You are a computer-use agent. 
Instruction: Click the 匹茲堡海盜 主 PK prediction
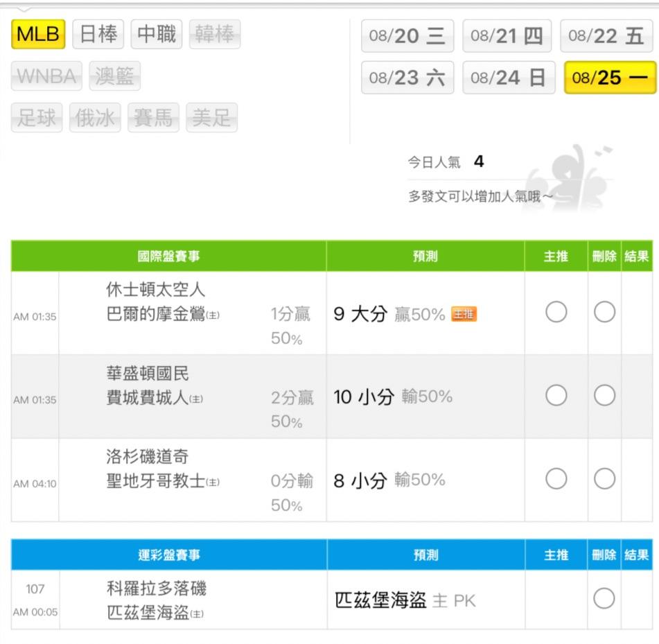click(405, 600)
